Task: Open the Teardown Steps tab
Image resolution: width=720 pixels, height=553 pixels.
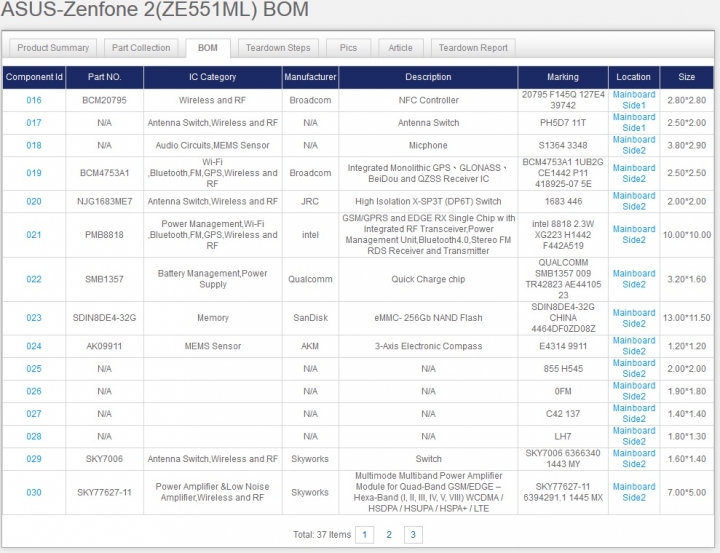Action: coord(278,48)
